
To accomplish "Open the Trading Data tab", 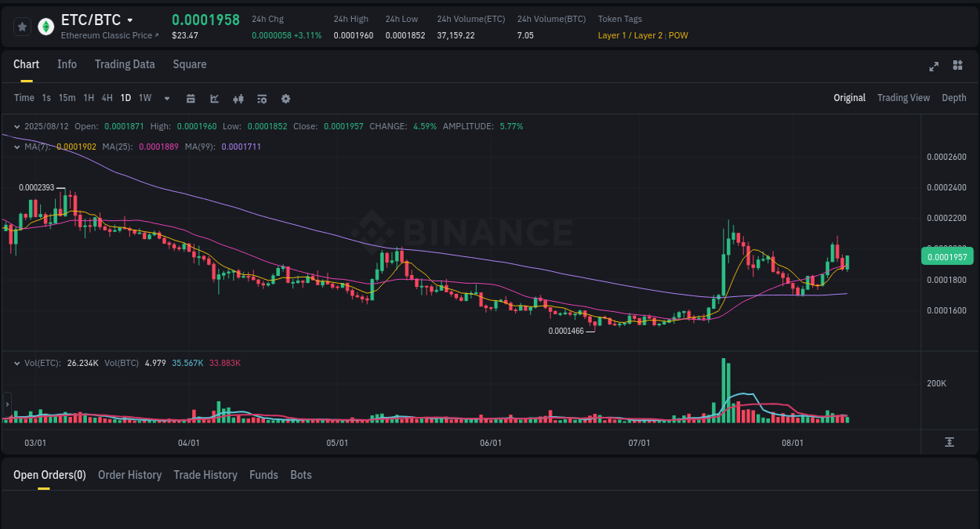I will click(x=125, y=64).
